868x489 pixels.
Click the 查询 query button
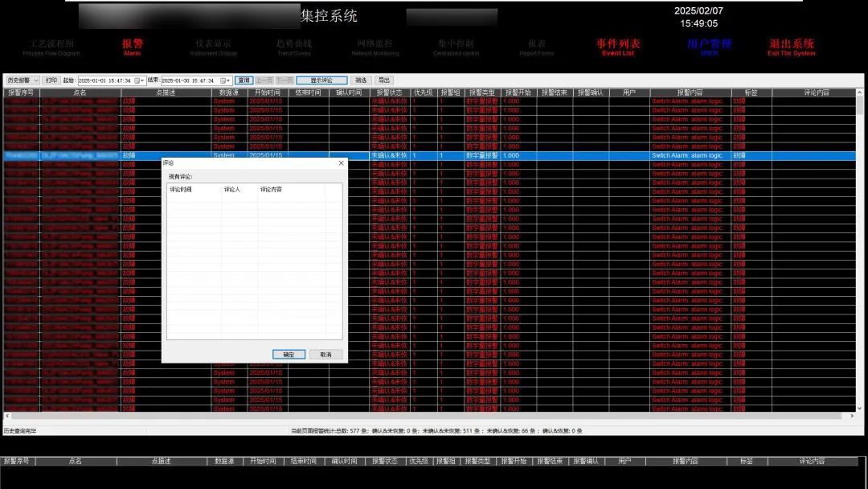coord(244,80)
